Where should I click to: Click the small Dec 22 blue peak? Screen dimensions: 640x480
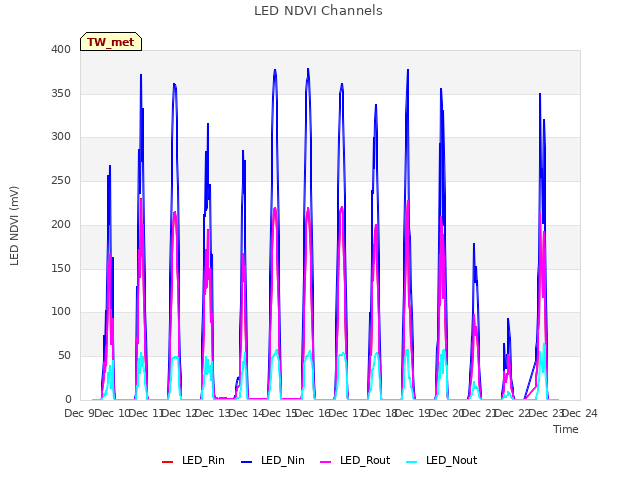click(508, 319)
